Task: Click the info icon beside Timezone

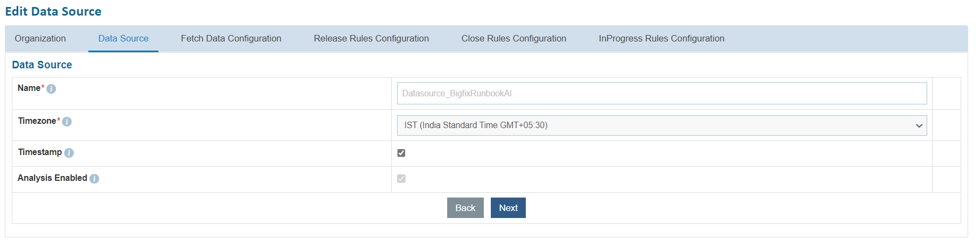Action: [x=67, y=122]
